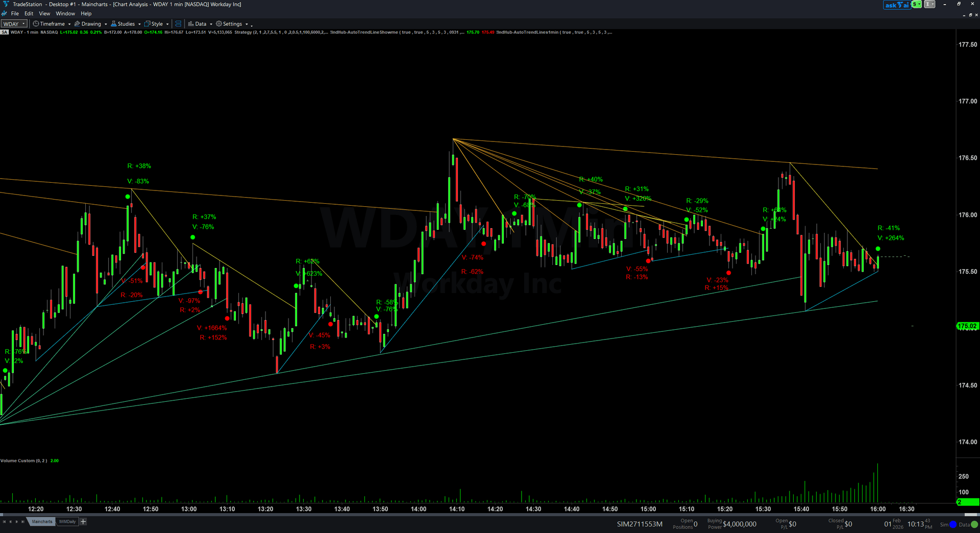Click the $ account selector toggle top right

(x=916, y=4)
